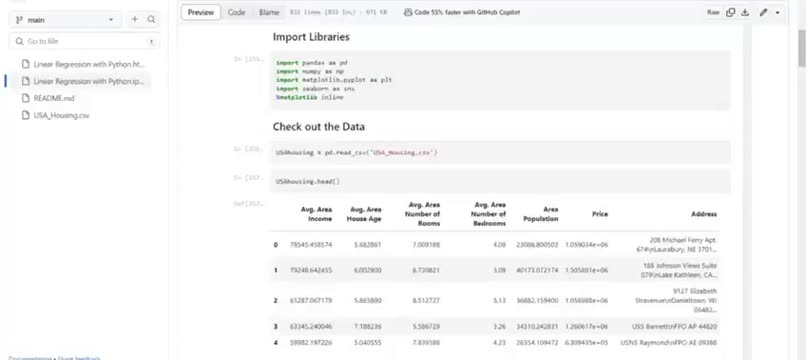
Task: Download the raw file icon
Action: tap(745, 12)
